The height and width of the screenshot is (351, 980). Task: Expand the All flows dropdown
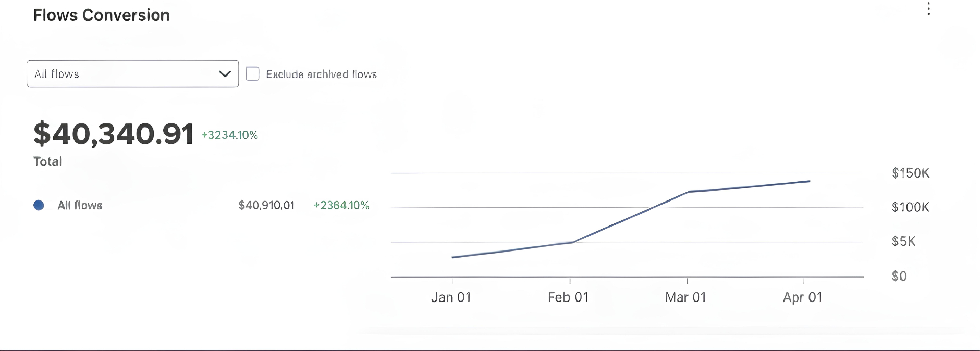[x=132, y=74]
